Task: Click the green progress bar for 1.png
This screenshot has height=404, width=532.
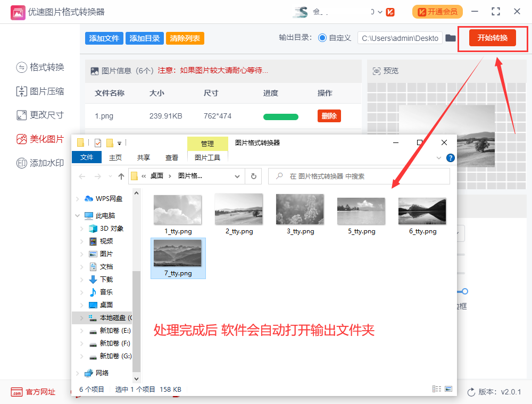Action: pyautogui.click(x=280, y=116)
